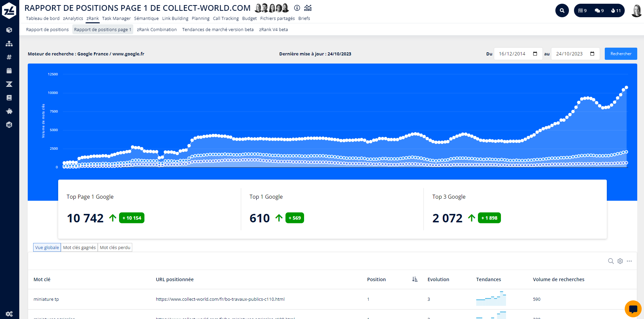
Task: Click the team member avatars group
Action: (272, 8)
